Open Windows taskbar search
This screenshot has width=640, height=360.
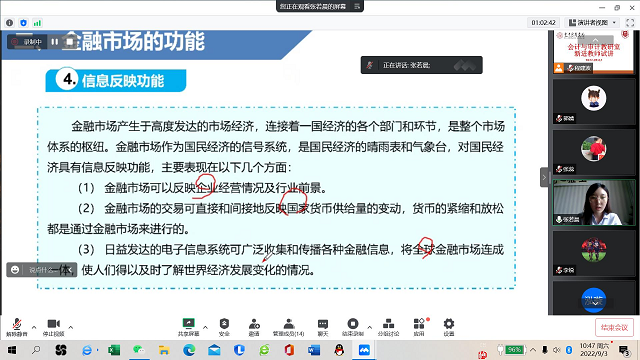pos(36,350)
